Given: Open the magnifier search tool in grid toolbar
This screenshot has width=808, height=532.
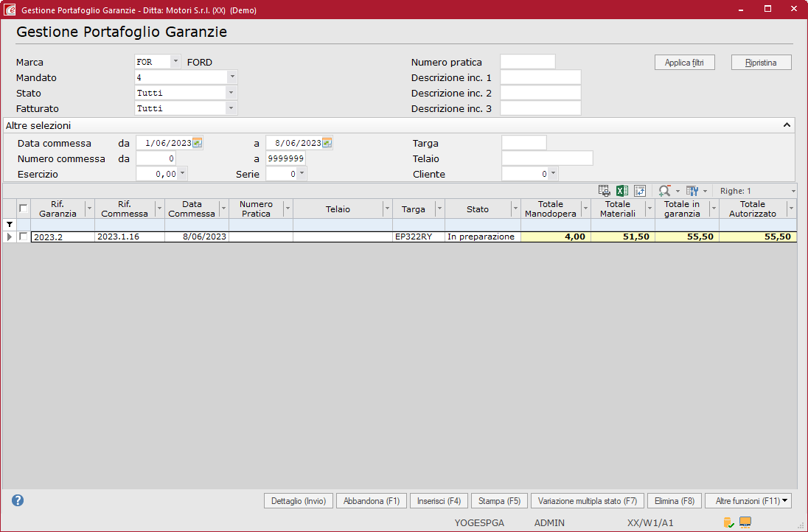Looking at the screenshot, I should click(x=664, y=190).
